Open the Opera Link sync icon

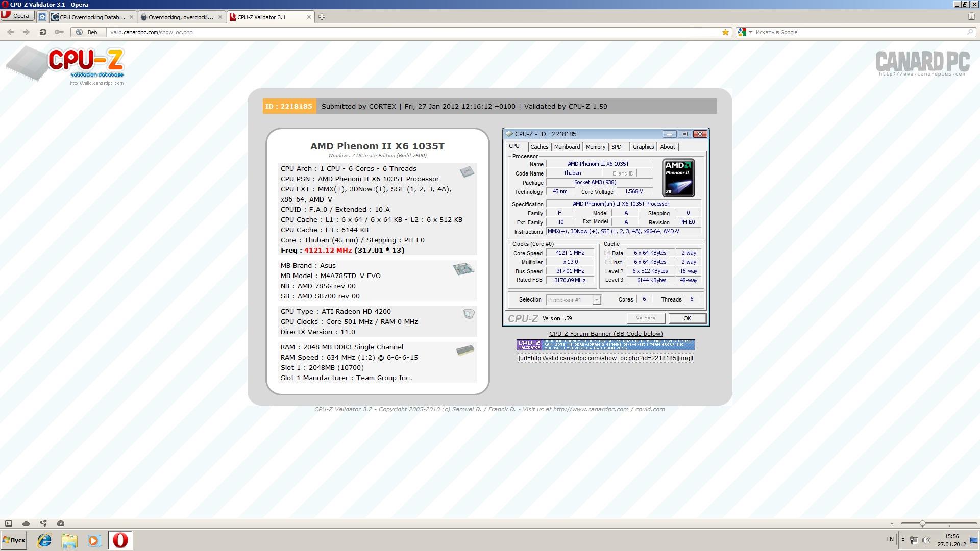click(43, 523)
